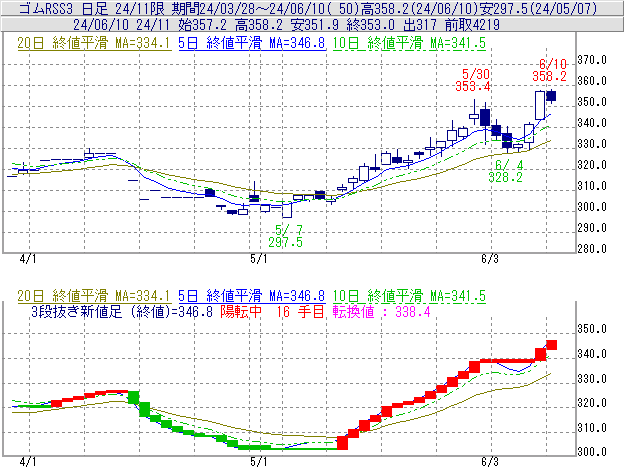The image size is (624, 475).
Task: Click the 20日 終値平滑 MA=334.1 legend in upper chart
Action: coord(94,43)
